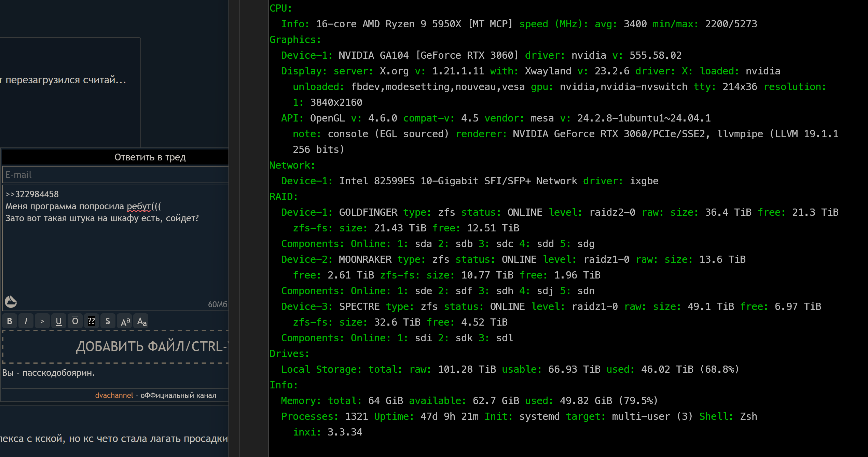Select 'AMD Ryzen 9 5950X' in terminal
Image resolution: width=868 pixels, height=457 pixels.
(x=412, y=24)
